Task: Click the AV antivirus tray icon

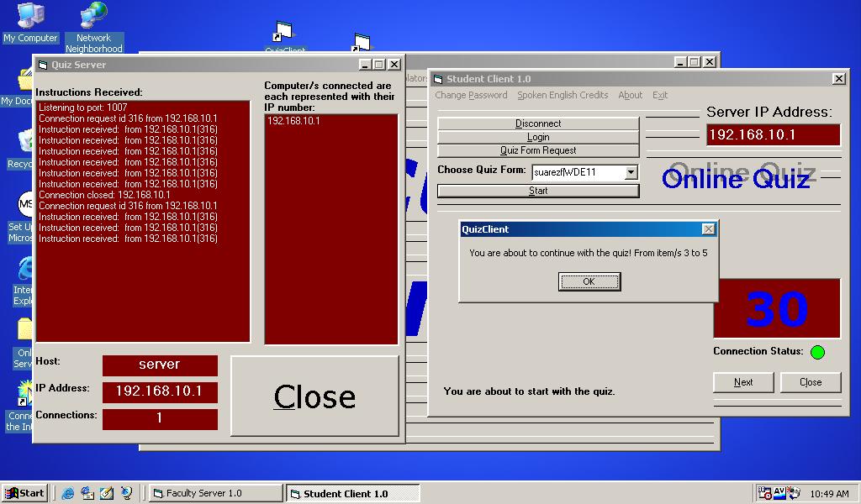Action: tap(779, 493)
